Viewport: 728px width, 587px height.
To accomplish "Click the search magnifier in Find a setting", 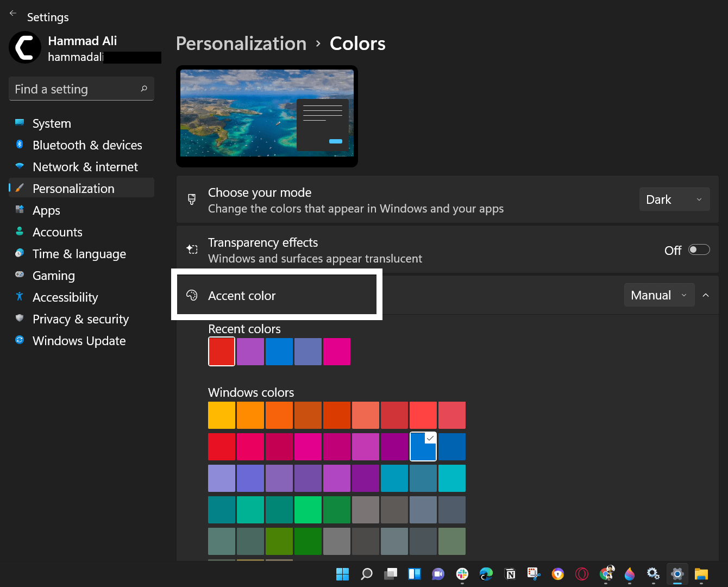I will coord(144,89).
